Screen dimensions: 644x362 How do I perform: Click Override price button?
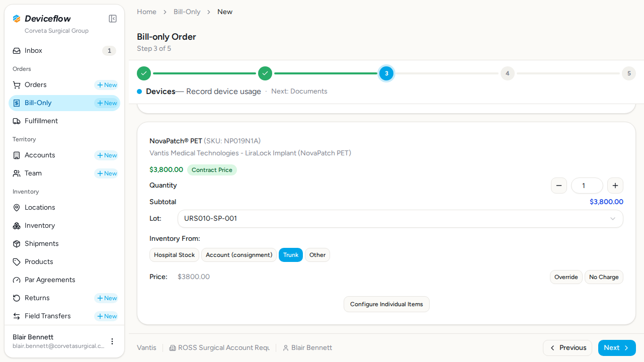pyautogui.click(x=566, y=277)
